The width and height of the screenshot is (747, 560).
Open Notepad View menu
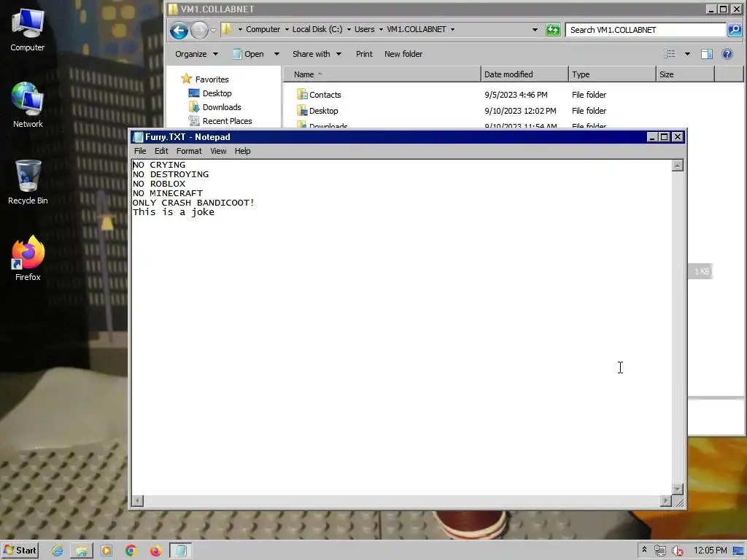218,151
